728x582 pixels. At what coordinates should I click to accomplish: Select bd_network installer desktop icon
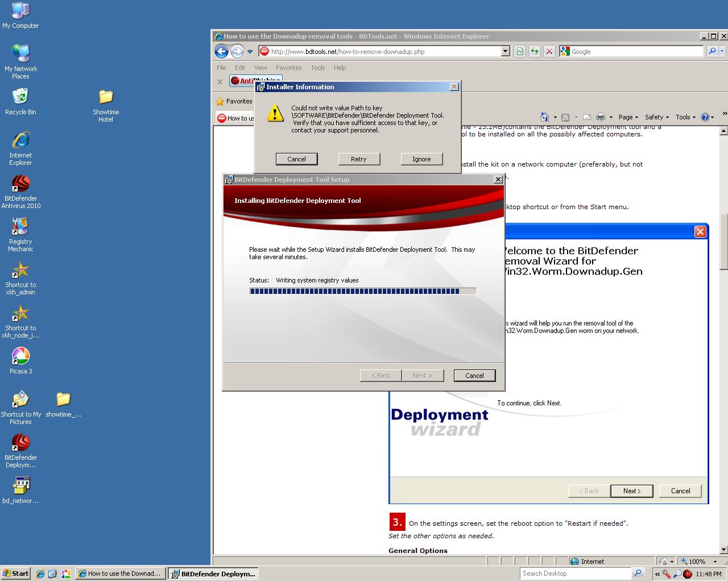(x=20, y=490)
